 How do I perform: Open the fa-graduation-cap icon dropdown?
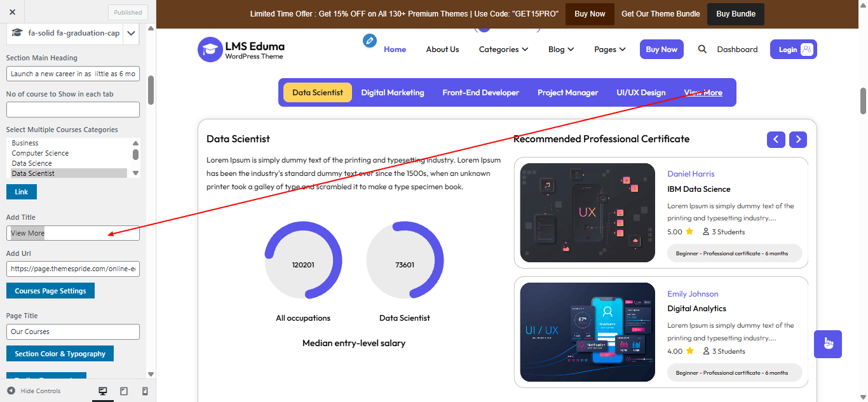[132, 33]
